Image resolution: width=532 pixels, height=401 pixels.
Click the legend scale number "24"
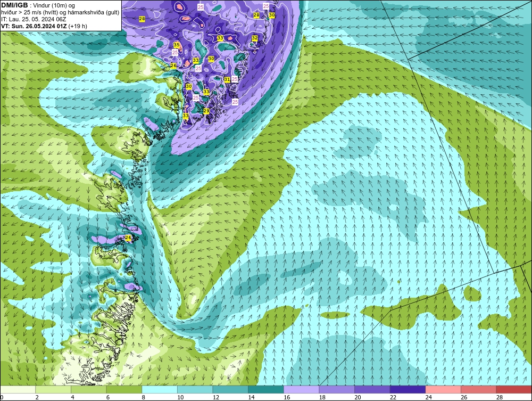tap(428, 397)
